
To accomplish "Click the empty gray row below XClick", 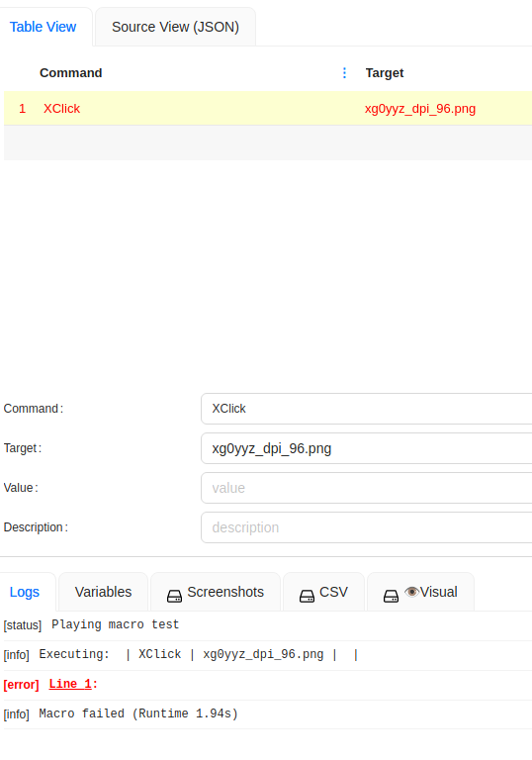I will click(268, 142).
